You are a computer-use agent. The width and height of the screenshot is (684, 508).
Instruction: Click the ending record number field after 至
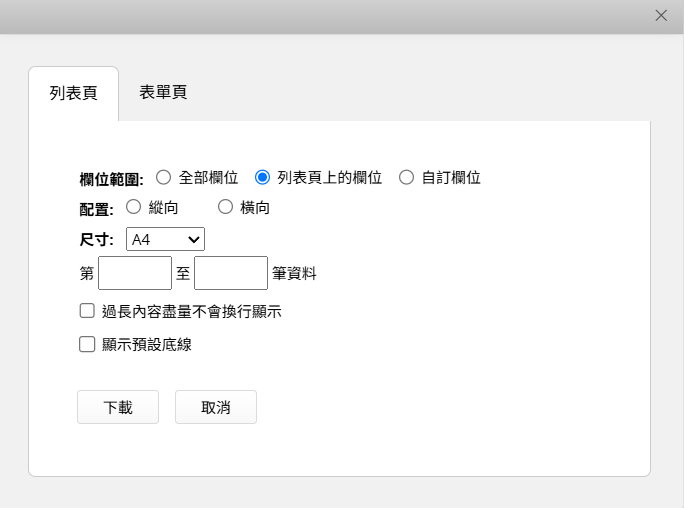click(x=231, y=272)
